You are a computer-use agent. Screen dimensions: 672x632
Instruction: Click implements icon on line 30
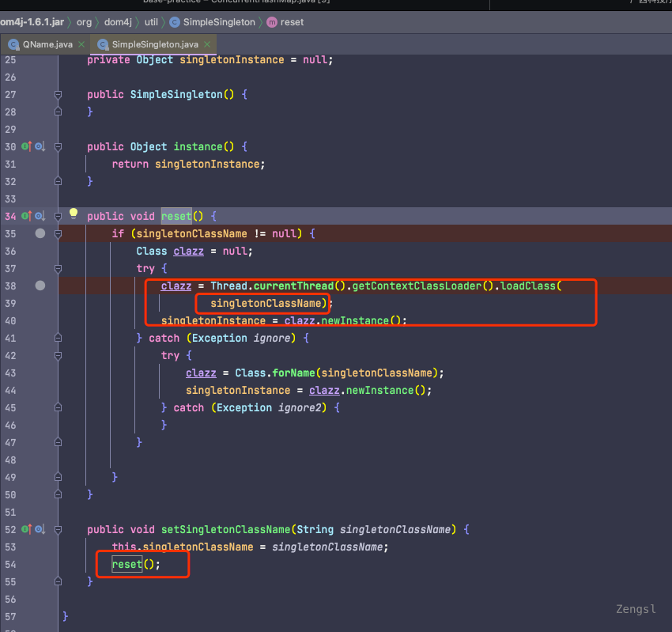pyautogui.click(x=25, y=146)
